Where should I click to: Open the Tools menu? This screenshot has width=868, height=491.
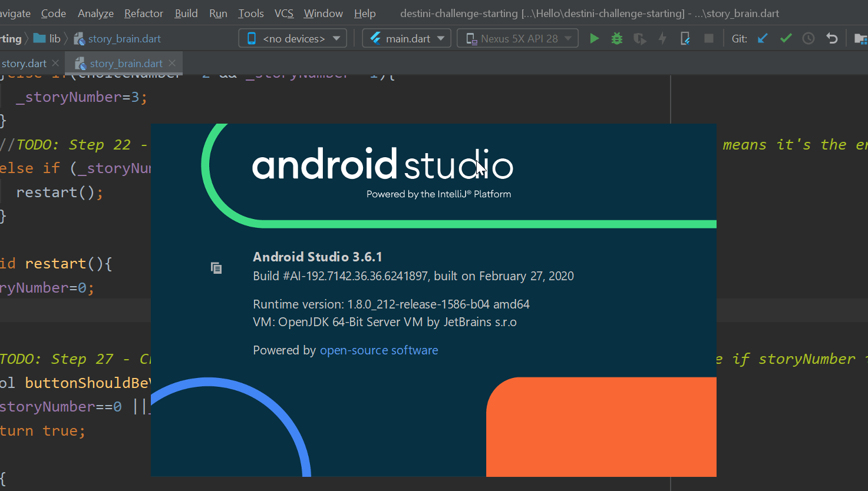coord(251,13)
